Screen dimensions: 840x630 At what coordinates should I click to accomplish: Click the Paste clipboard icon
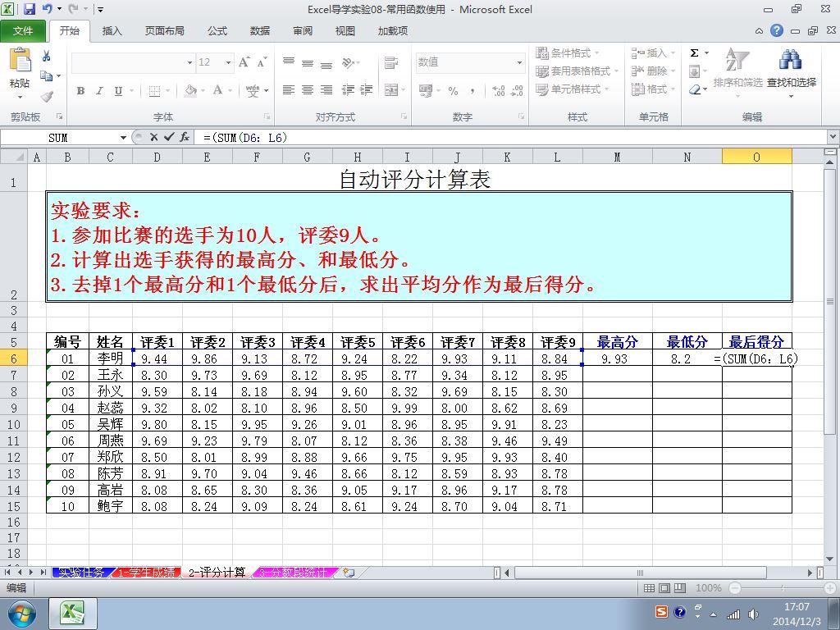pyautogui.click(x=20, y=61)
